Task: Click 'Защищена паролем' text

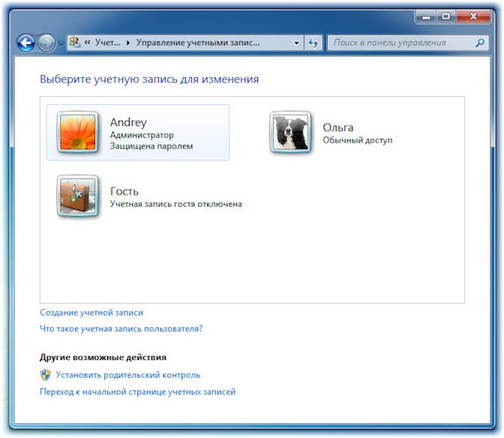Action: pyautogui.click(x=151, y=146)
